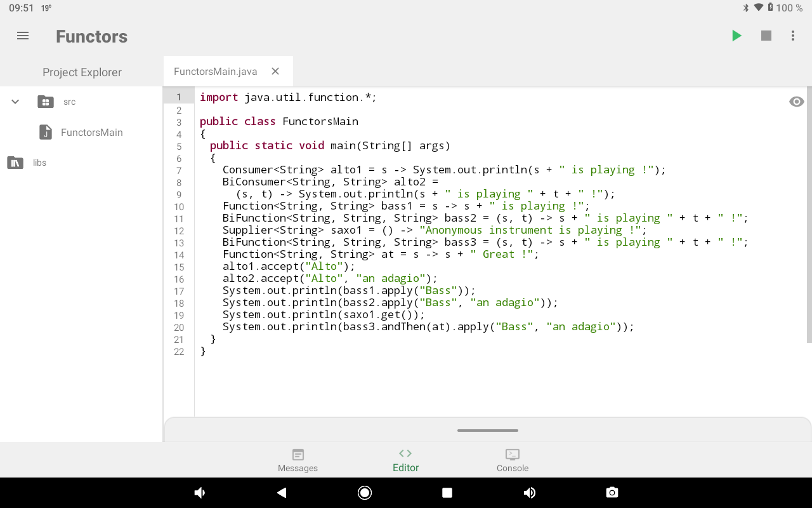The image size is (812, 508).
Task: Click the bass3.andThen(at).apply line
Action: click(x=428, y=326)
